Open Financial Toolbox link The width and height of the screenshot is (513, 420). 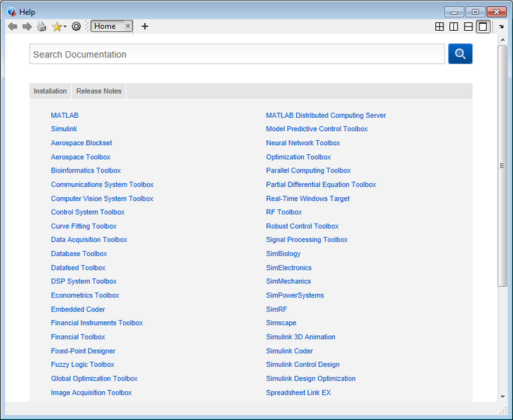[x=78, y=337]
